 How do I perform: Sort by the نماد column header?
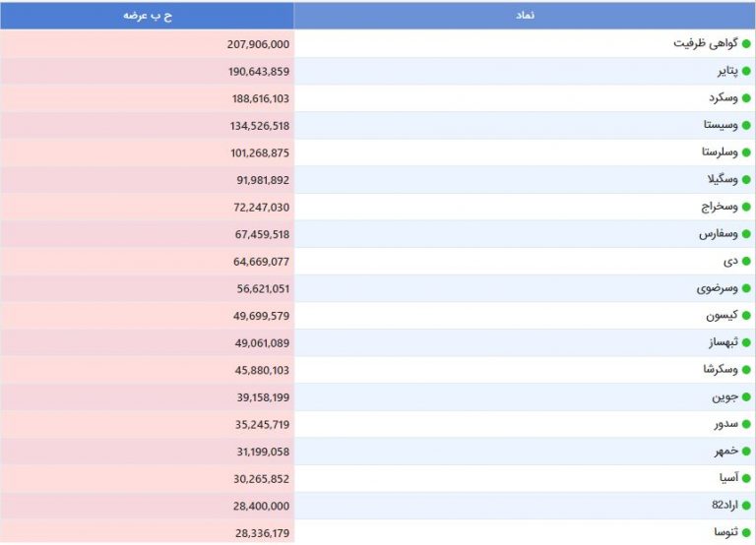[525, 16]
